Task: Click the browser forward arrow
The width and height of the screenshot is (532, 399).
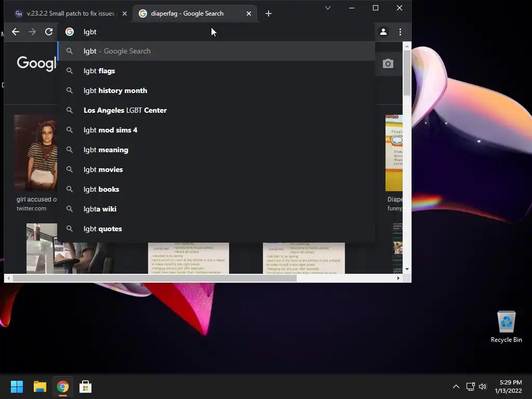Action: 32,32
